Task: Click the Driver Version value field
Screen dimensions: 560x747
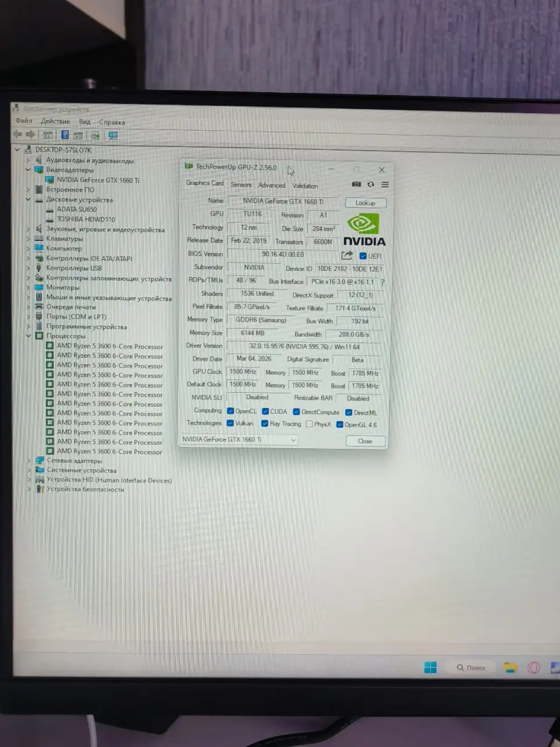Action: tap(304, 346)
